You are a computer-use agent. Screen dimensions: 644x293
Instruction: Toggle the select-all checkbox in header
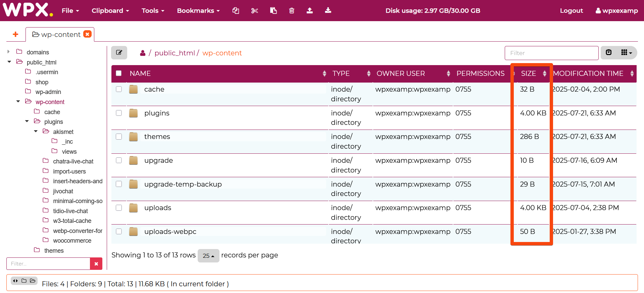click(x=119, y=73)
